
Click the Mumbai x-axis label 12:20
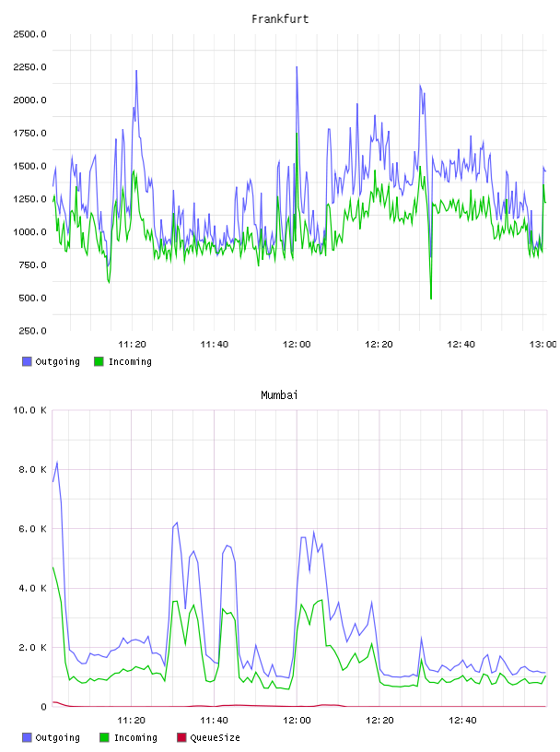point(379,721)
